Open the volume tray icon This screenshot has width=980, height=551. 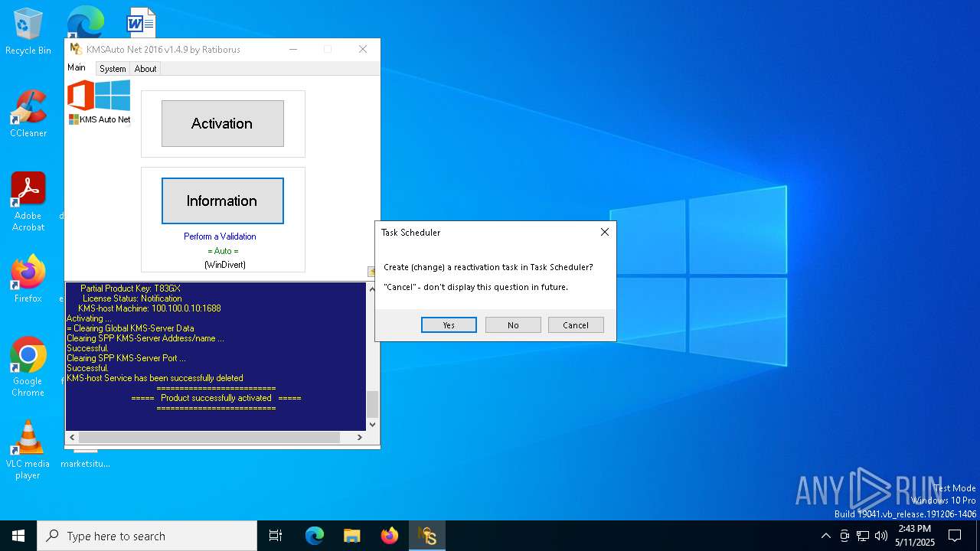pos(881,536)
